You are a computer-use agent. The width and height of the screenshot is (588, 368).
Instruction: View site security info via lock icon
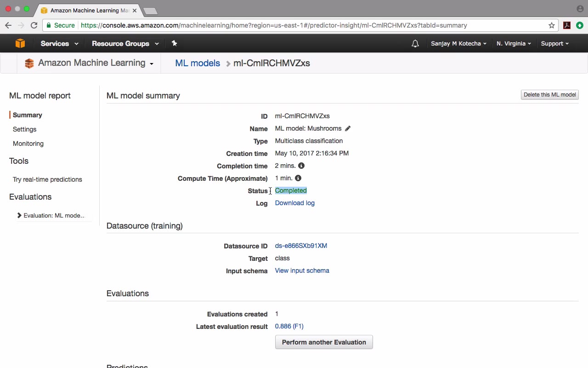48,25
